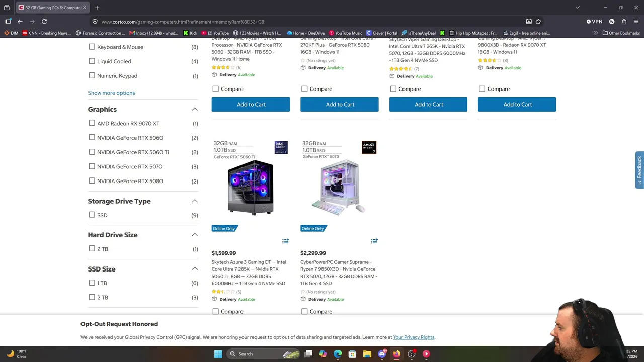This screenshot has height=362, width=644.
Task: Close the 32 GB Gaming PCs tab
Action: tap(85, 8)
